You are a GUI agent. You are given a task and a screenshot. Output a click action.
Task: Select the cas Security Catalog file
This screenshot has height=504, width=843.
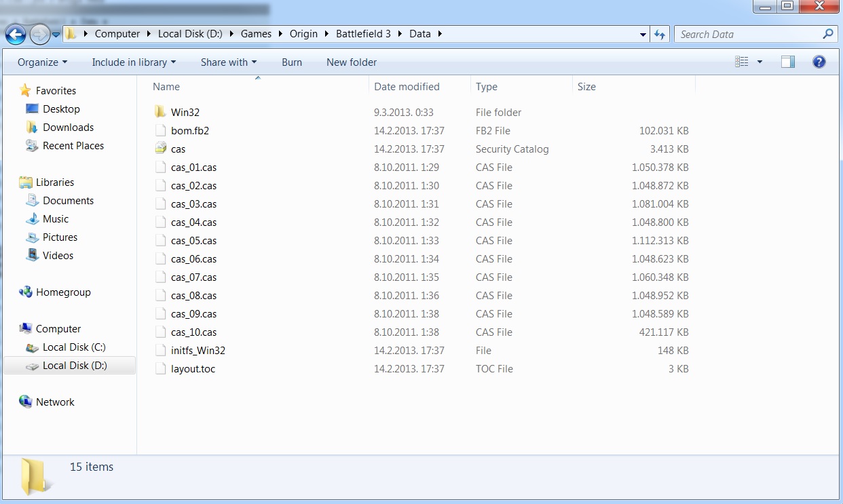click(x=178, y=149)
